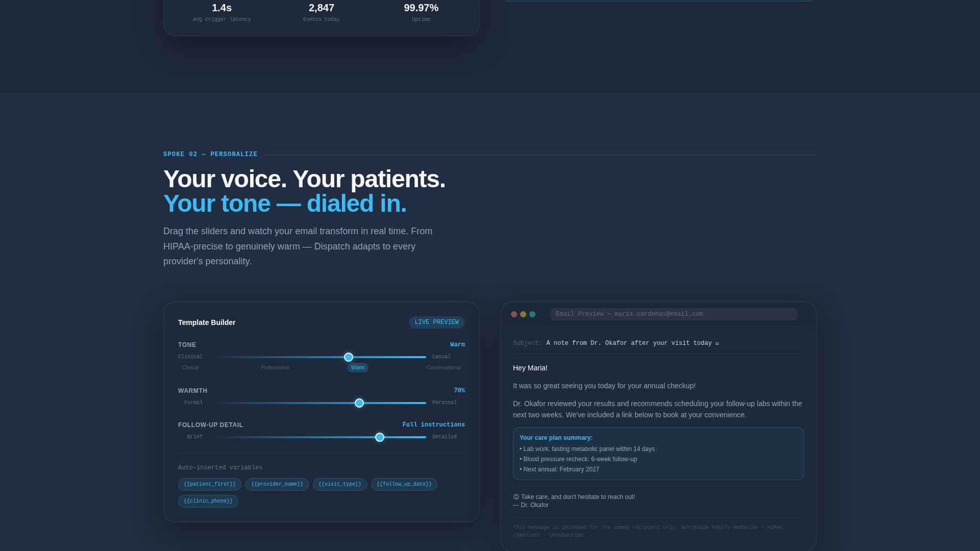The image size is (980, 551).
Task: Click the 'Warm' tone value label
Action: tap(457, 345)
